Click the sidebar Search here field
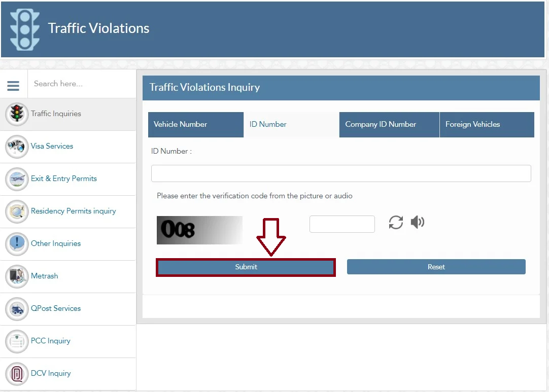Viewport: 549px width, 392px height. [x=81, y=84]
